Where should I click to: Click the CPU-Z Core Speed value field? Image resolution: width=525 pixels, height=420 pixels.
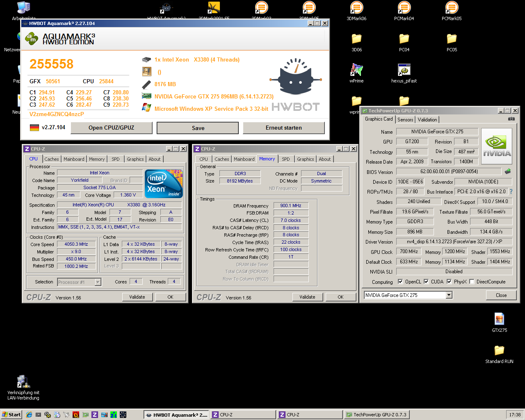76,244
